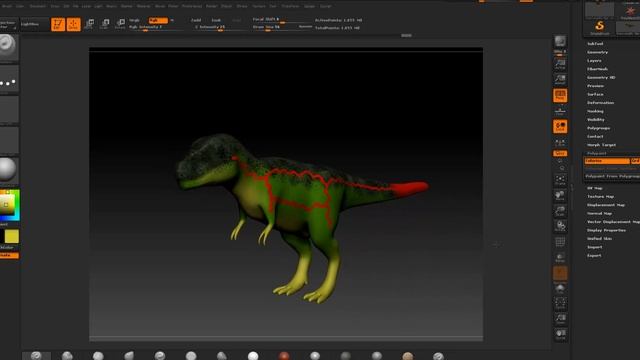The image size is (640, 360).
Task: Click the Scale view icon in right shelf
Action: tap(560, 211)
